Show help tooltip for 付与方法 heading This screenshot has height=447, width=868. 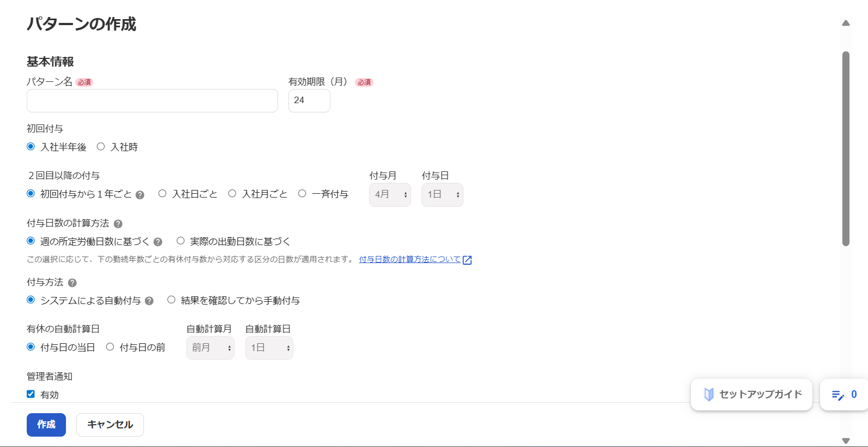[x=72, y=283]
